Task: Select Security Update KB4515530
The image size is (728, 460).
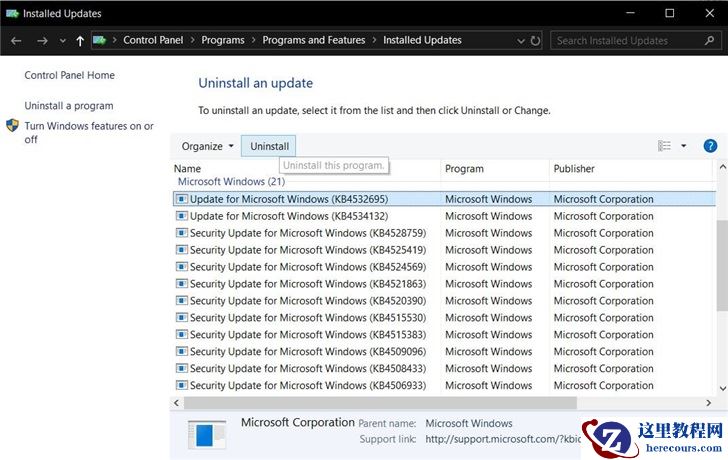Action: [x=444, y=318]
